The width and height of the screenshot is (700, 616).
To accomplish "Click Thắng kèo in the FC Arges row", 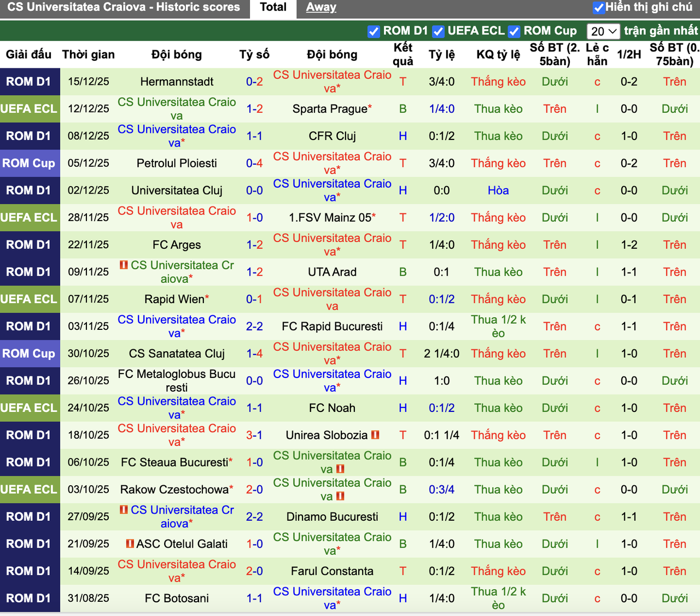I will 498,245.
